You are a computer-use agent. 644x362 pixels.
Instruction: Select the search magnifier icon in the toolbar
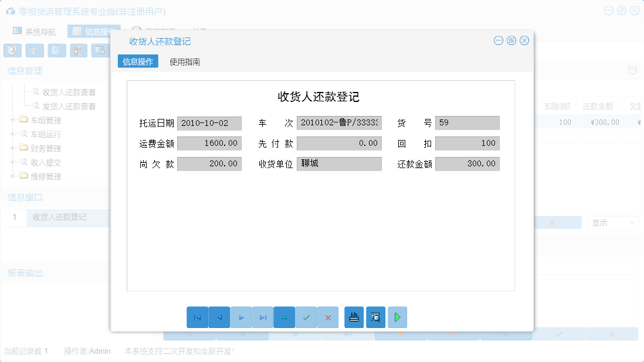tap(12, 50)
